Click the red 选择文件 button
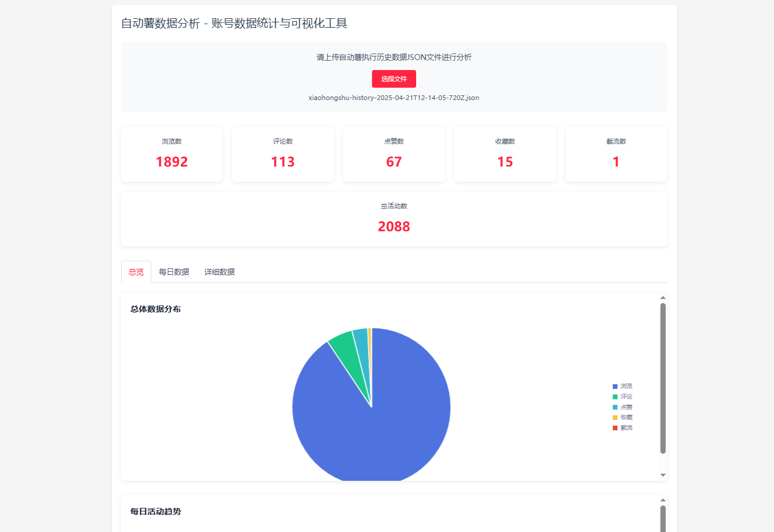The image size is (774, 532). click(394, 79)
